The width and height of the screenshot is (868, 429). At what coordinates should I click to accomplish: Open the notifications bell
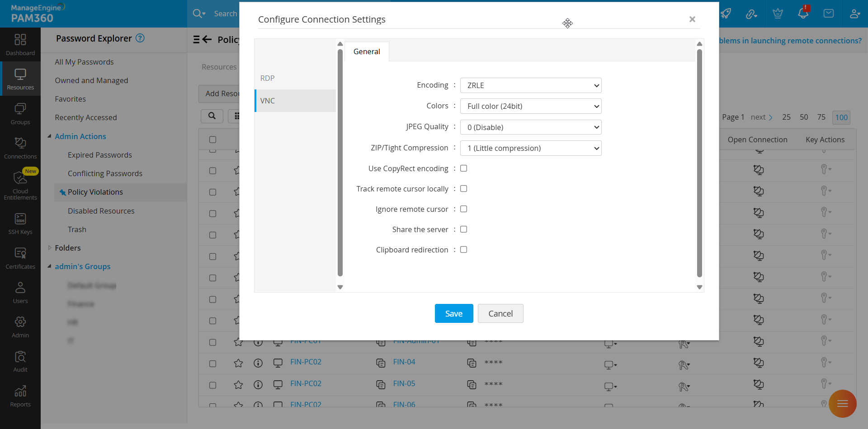click(803, 14)
